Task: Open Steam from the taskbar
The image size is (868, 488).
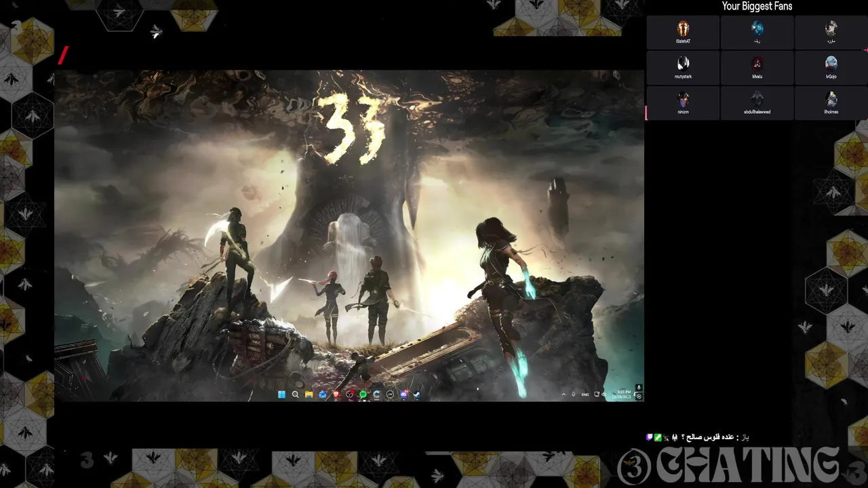Action: 416,394
